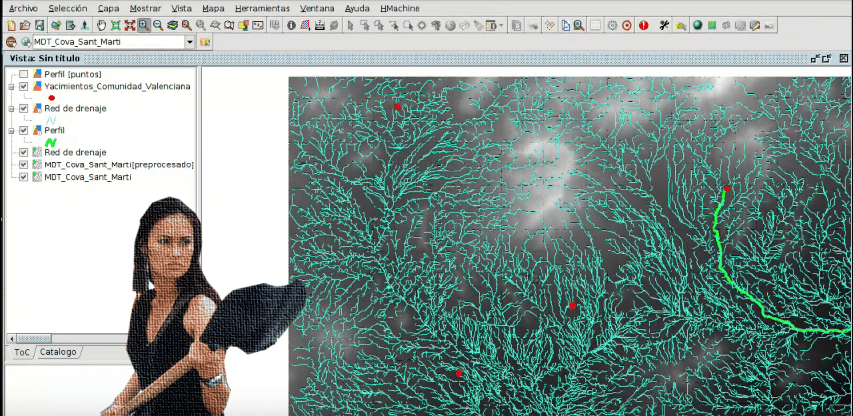
Task: Switch to the Catalogo tab
Action: (x=57, y=352)
